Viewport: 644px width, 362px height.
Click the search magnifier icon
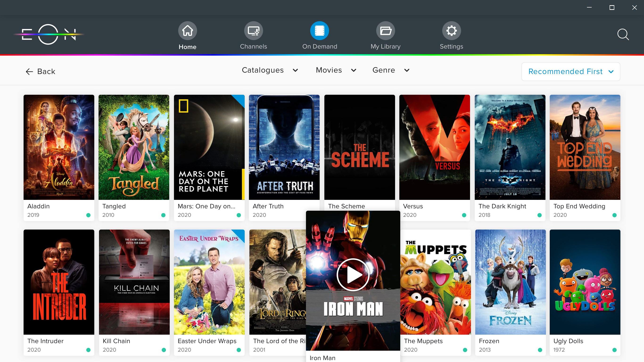[623, 34]
